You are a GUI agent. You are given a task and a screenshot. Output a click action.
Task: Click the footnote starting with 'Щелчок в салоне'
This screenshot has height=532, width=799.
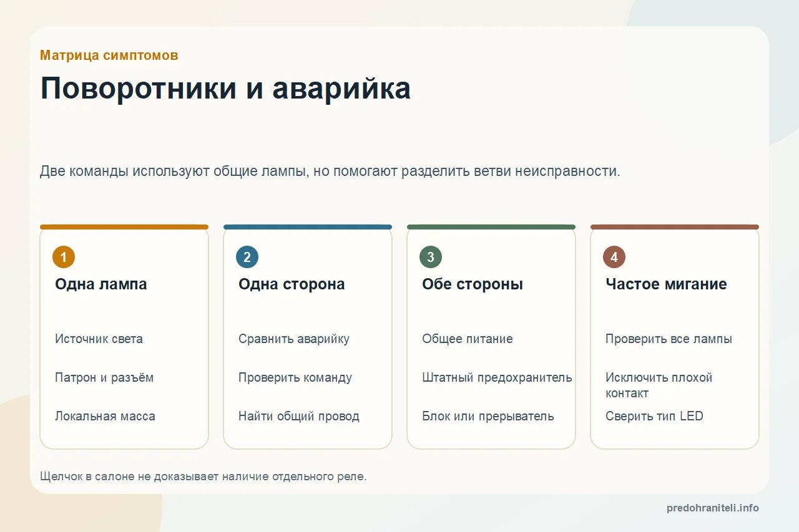tap(203, 476)
